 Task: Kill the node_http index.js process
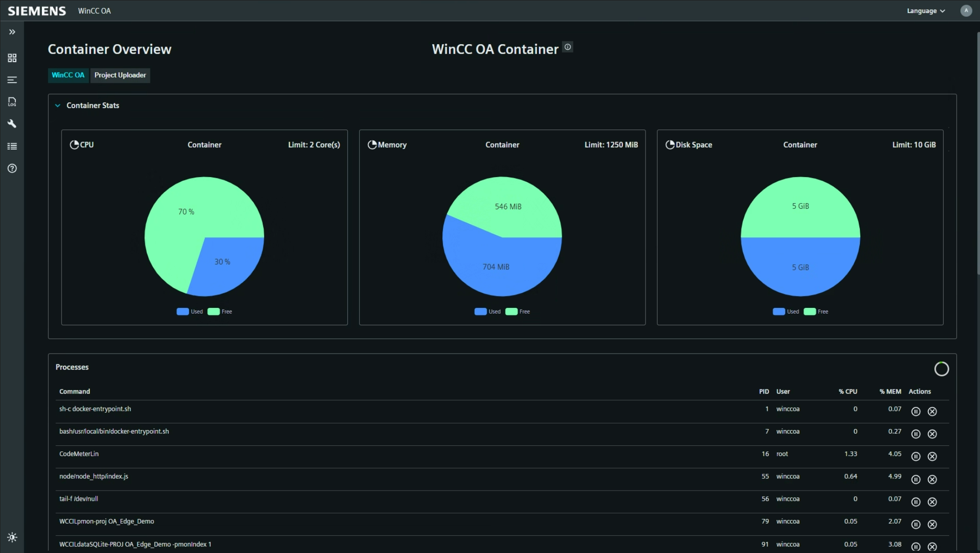pos(932,479)
